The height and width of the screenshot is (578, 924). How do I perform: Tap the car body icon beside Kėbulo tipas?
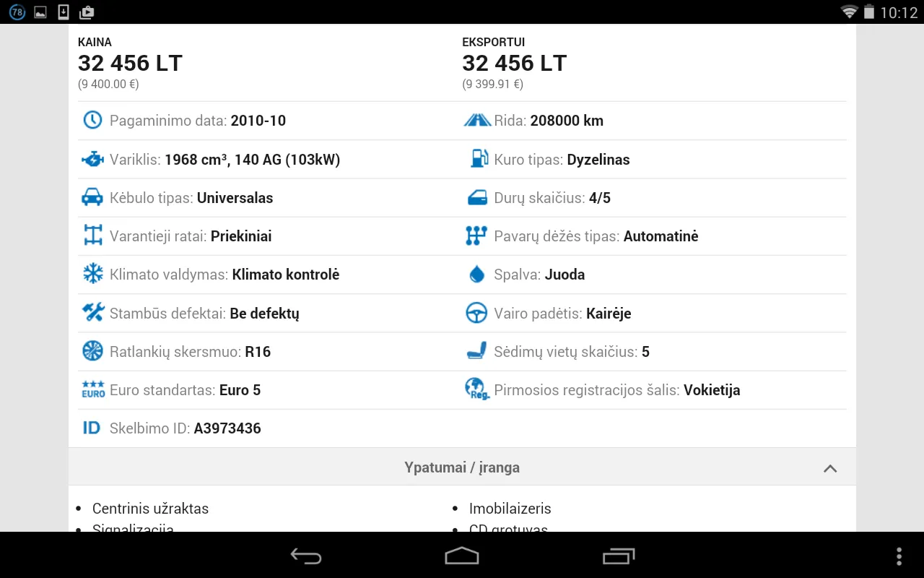pos(92,197)
